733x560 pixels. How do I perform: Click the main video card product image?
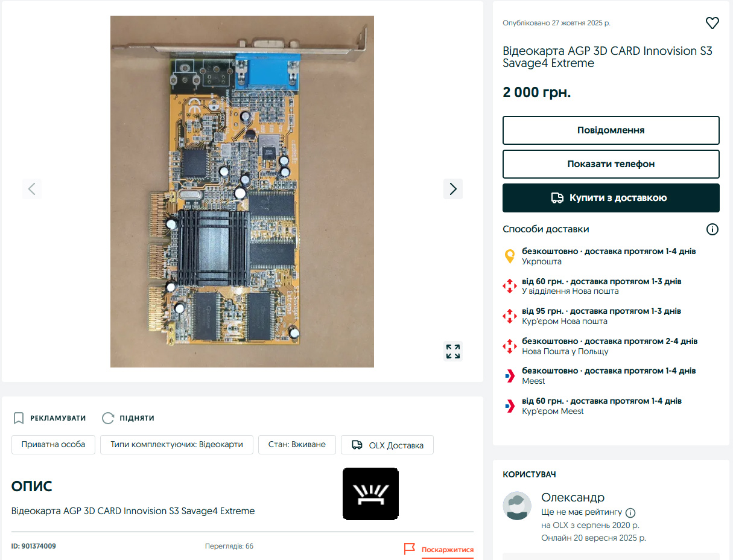tap(242, 191)
